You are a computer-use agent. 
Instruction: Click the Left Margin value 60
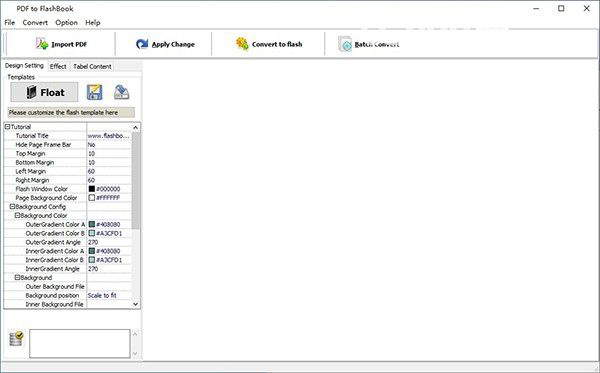click(x=91, y=171)
